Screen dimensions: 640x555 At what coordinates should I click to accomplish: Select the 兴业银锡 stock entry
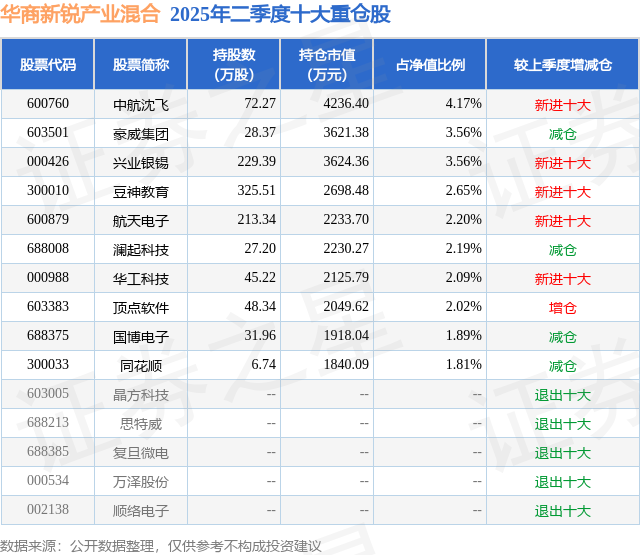point(141,163)
